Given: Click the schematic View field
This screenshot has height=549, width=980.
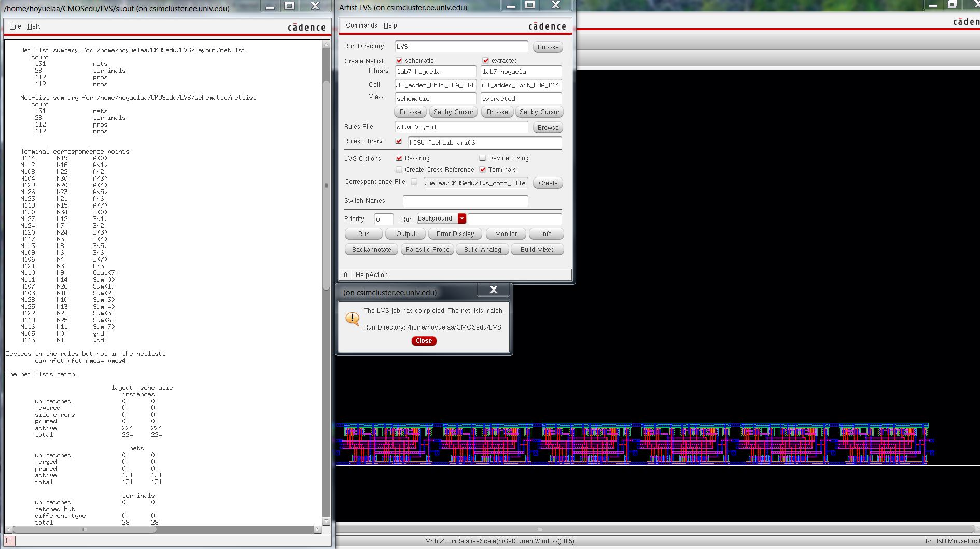Looking at the screenshot, I should point(436,99).
